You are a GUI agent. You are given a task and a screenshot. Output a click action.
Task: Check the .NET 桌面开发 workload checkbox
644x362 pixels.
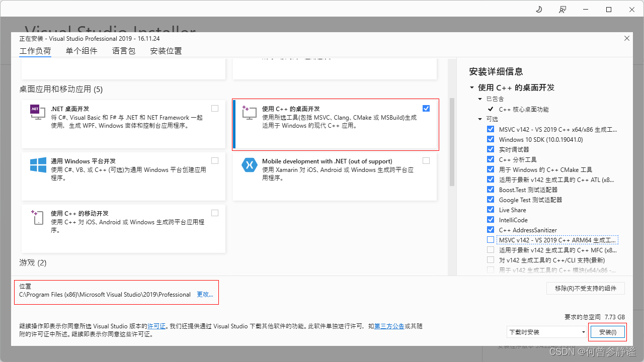pyautogui.click(x=215, y=108)
